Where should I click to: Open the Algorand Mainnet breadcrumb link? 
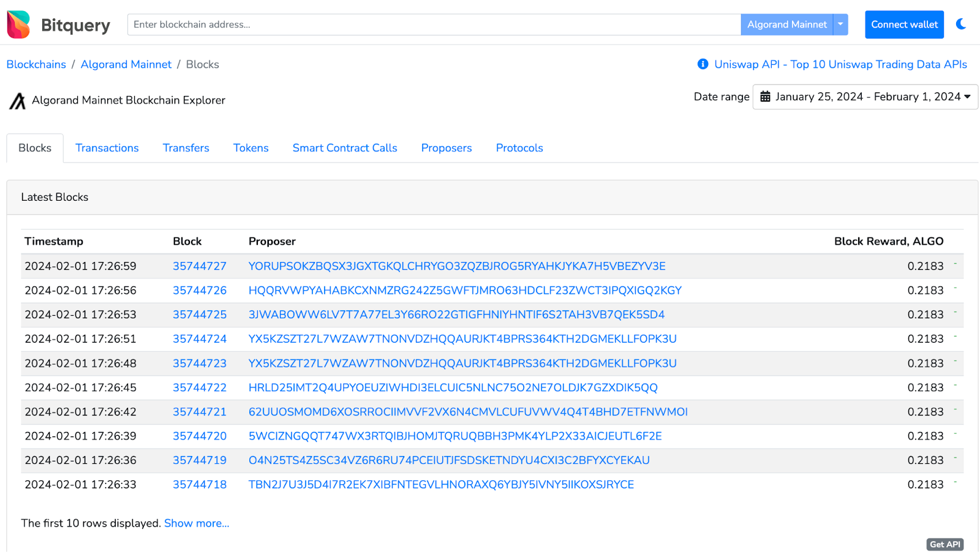coord(126,64)
